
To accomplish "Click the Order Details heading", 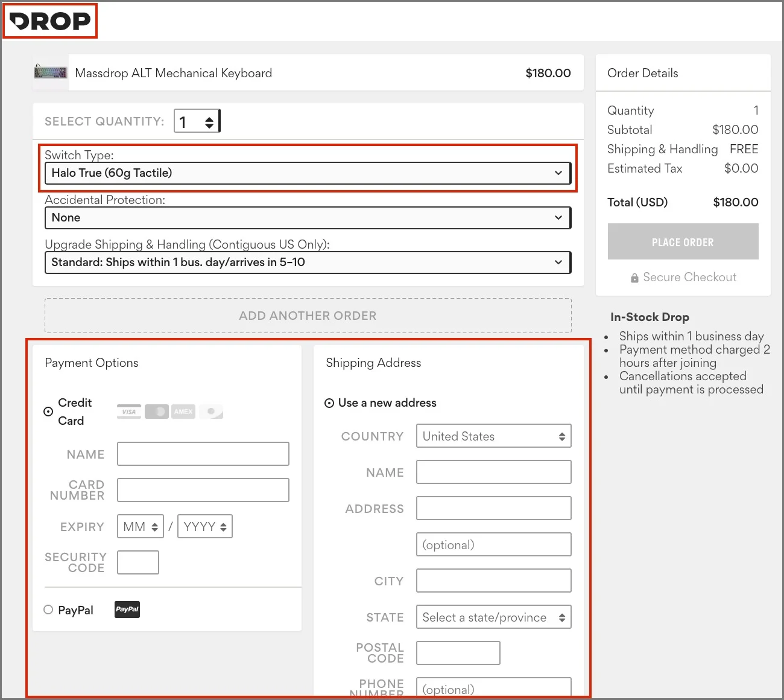I will click(643, 73).
